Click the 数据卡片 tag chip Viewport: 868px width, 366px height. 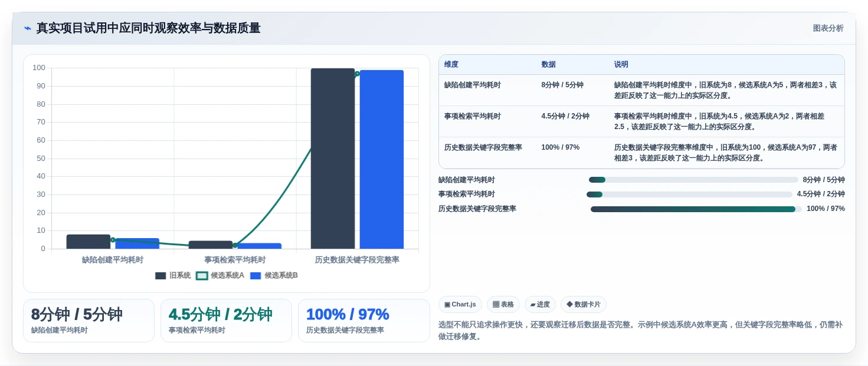[583, 305]
